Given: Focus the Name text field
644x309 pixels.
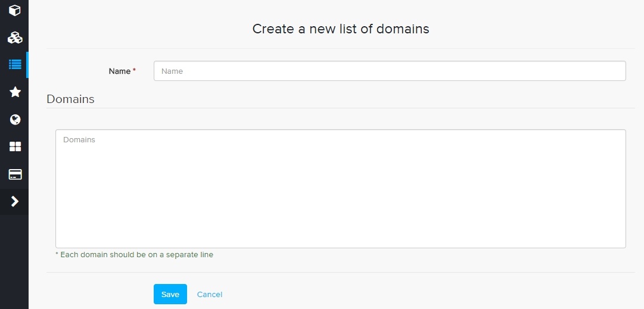Looking at the screenshot, I should coord(389,71).
